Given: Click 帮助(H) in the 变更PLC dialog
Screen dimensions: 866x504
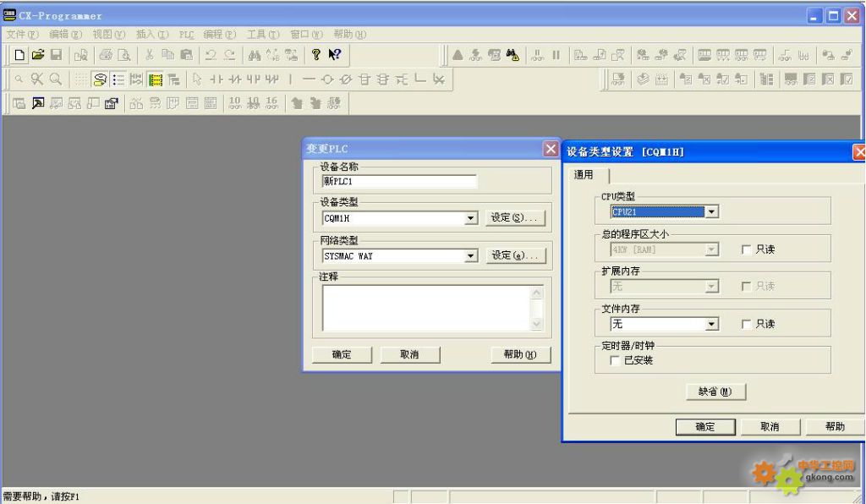Looking at the screenshot, I should click(x=521, y=354).
